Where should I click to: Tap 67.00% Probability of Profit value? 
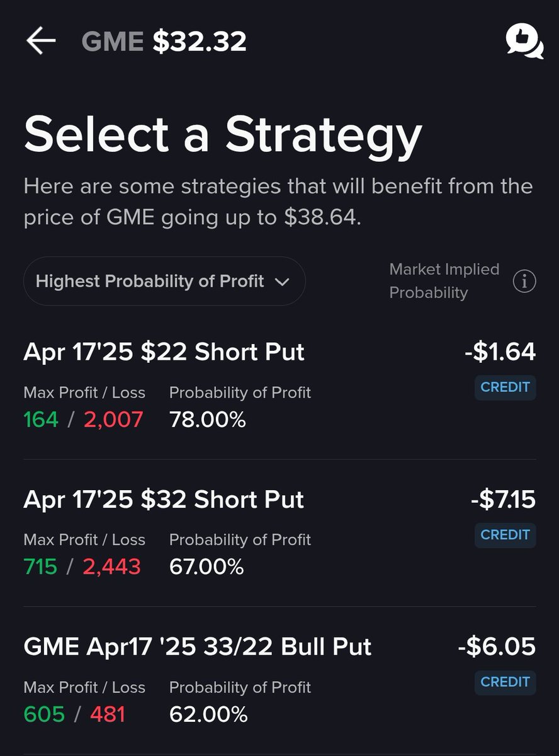206,567
